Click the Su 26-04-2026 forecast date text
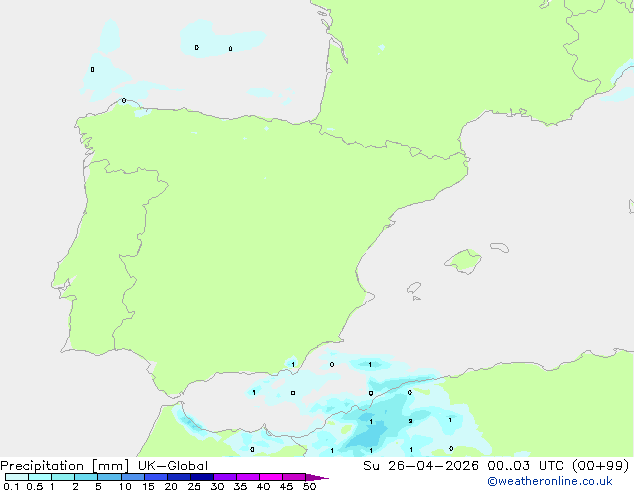 point(421,466)
